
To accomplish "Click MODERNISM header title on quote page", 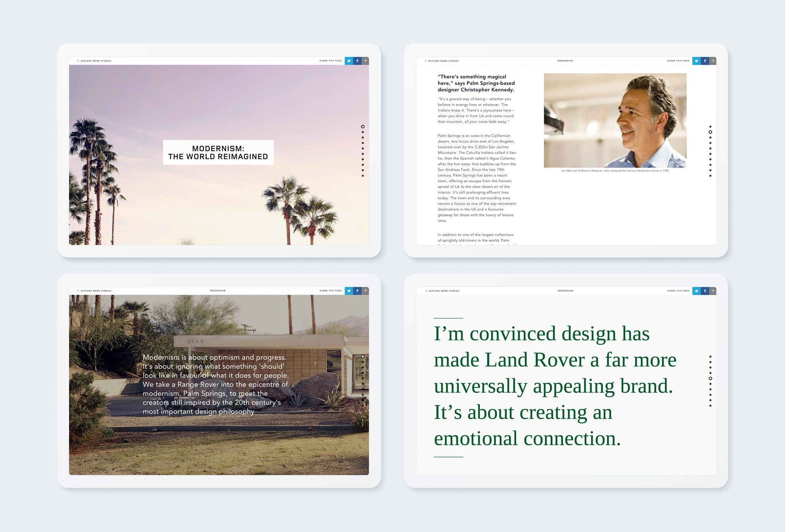I will pyautogui.click(x=566, y=291).
